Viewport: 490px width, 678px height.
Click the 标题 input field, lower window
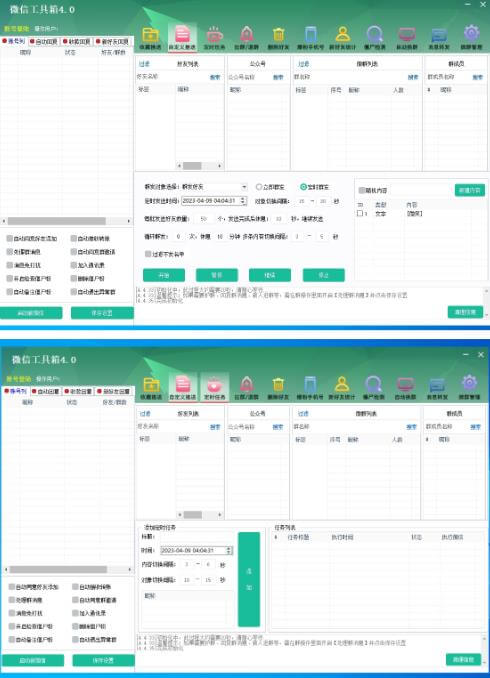click(195, 537)
